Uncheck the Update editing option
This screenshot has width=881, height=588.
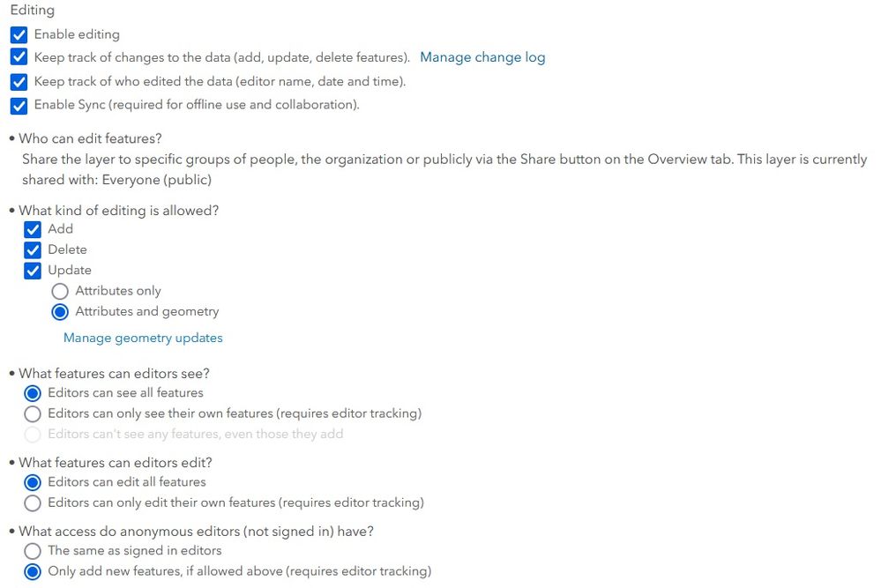(x=33, y=271)
